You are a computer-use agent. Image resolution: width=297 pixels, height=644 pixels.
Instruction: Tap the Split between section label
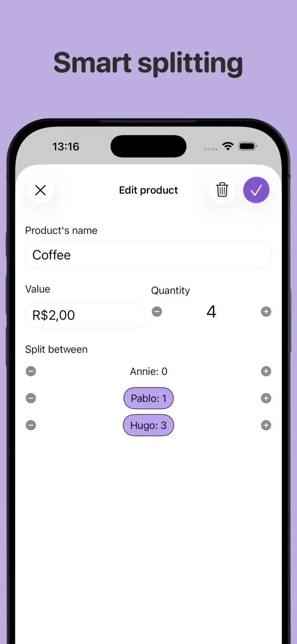tap(57, 349)
